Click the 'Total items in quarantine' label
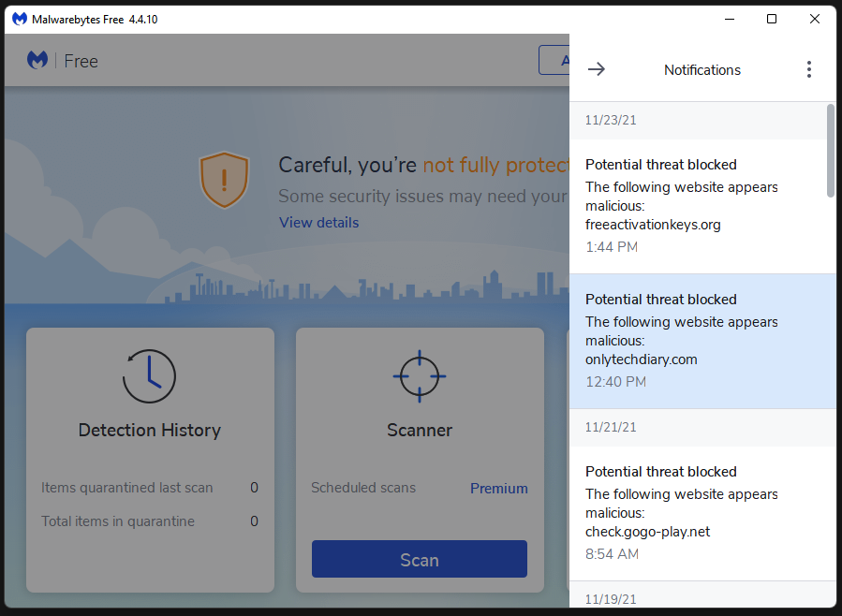 coord(118,521)
